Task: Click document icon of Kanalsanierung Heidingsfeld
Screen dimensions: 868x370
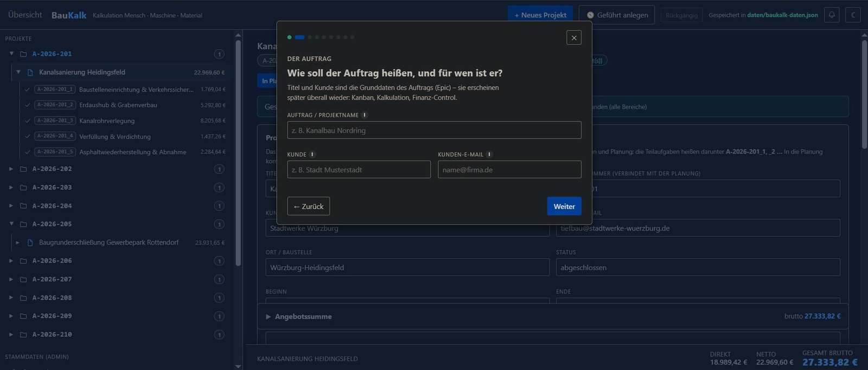Action: pyautogui.click(x=30, y=72)
